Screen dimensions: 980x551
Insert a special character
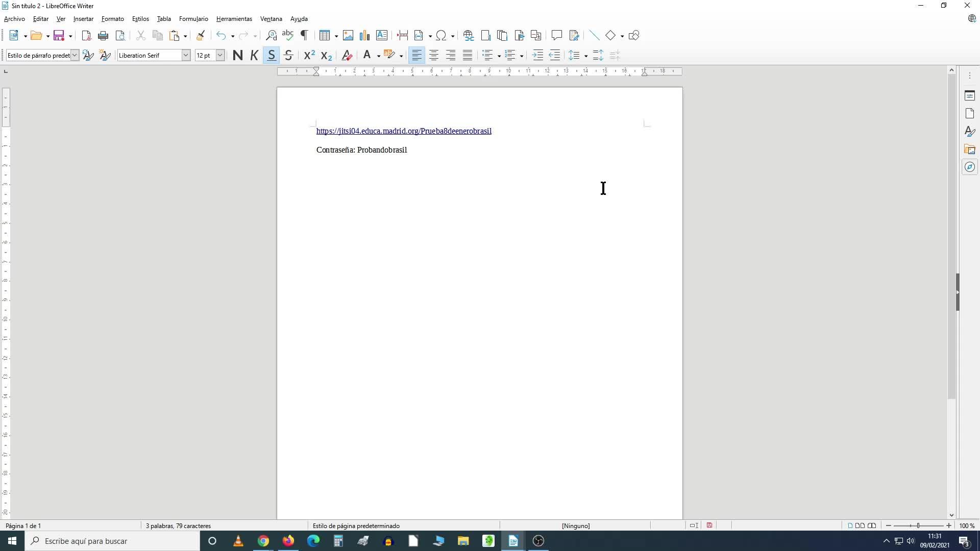tap(441, 36)
